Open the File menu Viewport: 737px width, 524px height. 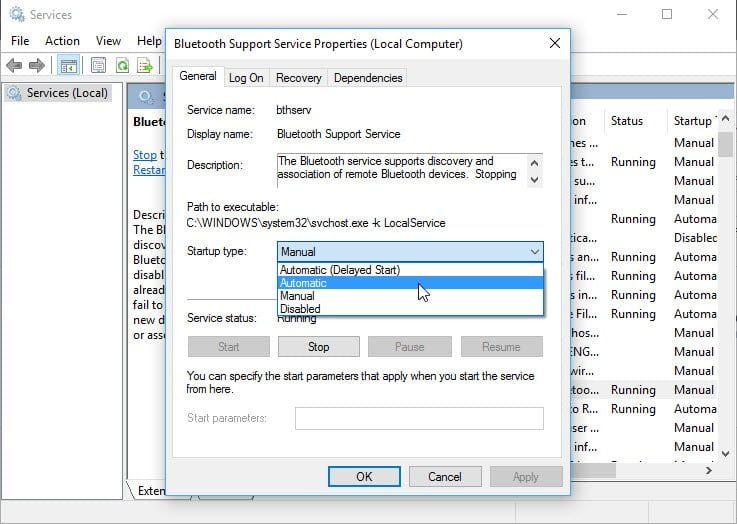[20, 41]
